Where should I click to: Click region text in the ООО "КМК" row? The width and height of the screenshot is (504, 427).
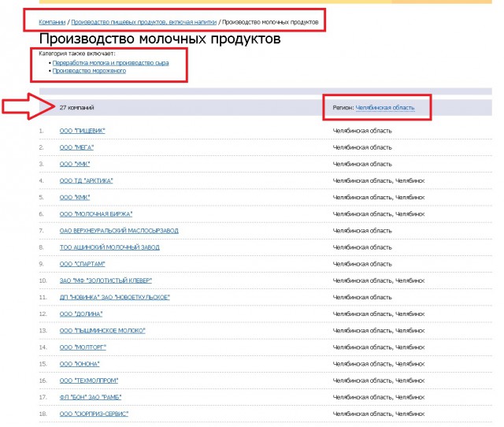[379, 198]
